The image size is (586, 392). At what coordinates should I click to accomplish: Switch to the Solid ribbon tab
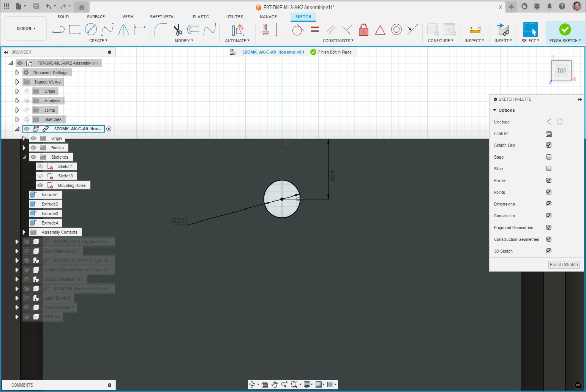pos(63,17)
